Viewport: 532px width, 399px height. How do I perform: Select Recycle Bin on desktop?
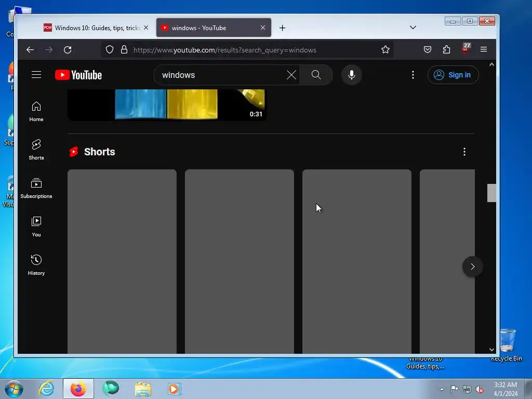pos(507,345)
